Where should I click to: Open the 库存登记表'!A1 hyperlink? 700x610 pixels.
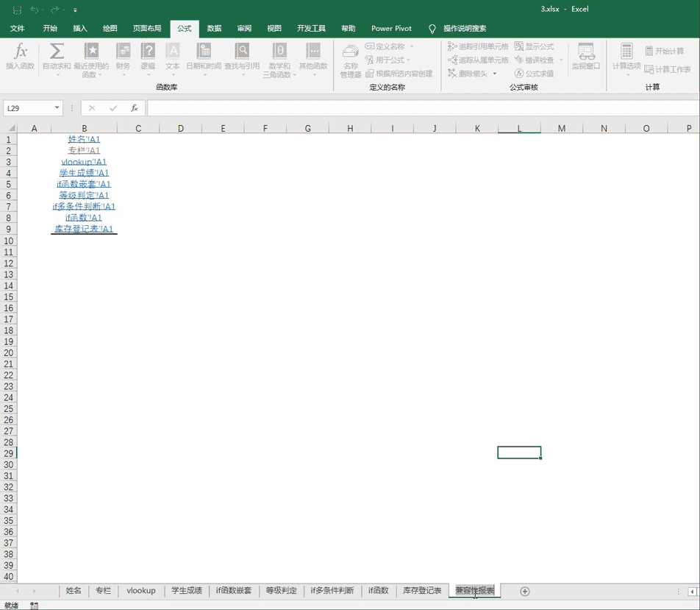point(84,228)
